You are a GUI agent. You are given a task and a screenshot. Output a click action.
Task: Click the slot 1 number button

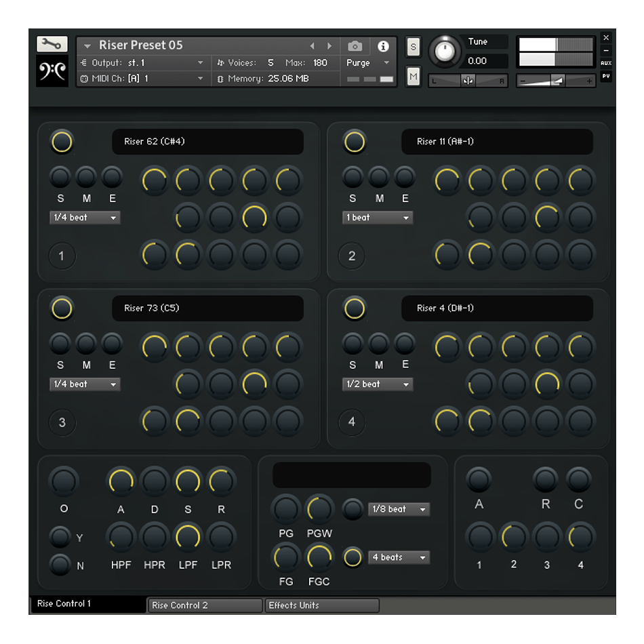(x=62, y=256)
